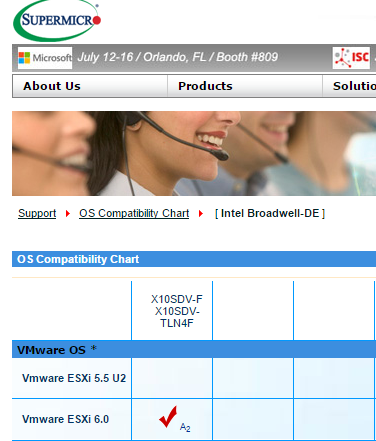Viewport: 376px width, 441px height.
Task: Click Intel Broadwell-DE breadcrumb text
Action: 270,213
